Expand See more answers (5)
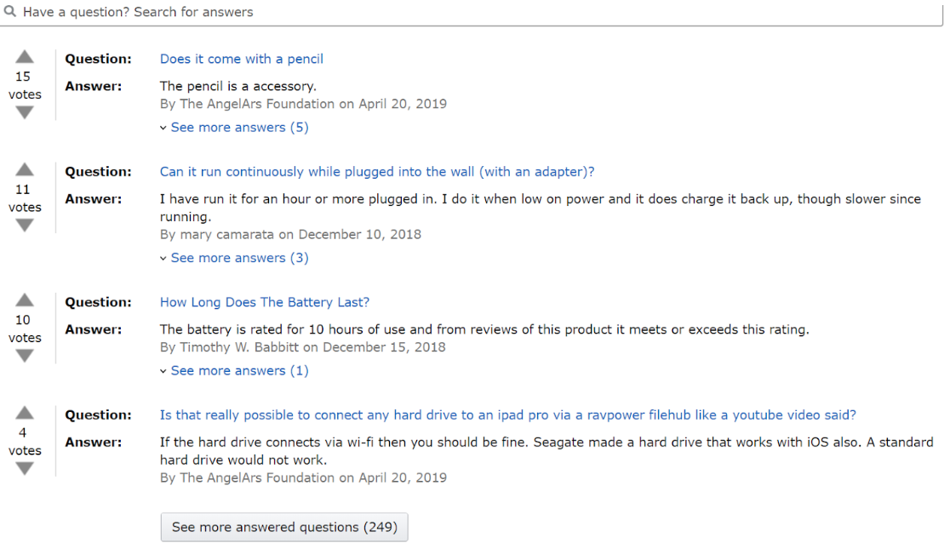 [238, 128]
